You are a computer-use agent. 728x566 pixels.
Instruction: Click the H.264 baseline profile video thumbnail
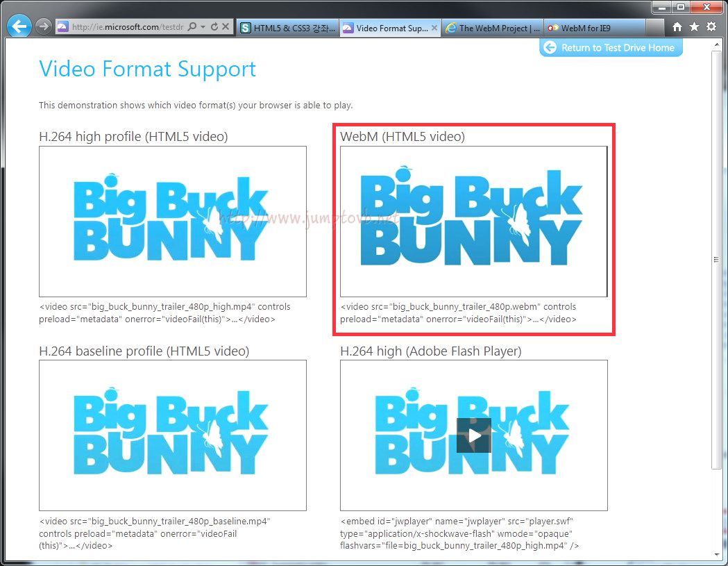(173, 435)
